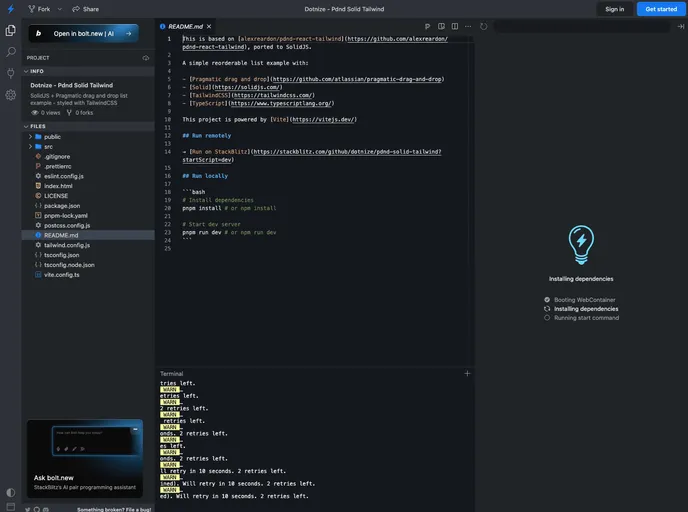Click the collapse preview panel arrow
This screenshot has height=512, width=688.
tap(681, 26)
